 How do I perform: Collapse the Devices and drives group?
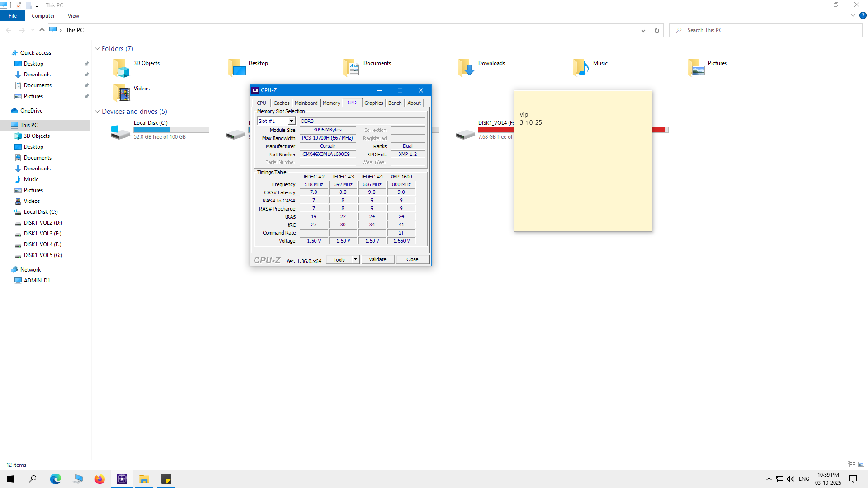pos(97,112)
